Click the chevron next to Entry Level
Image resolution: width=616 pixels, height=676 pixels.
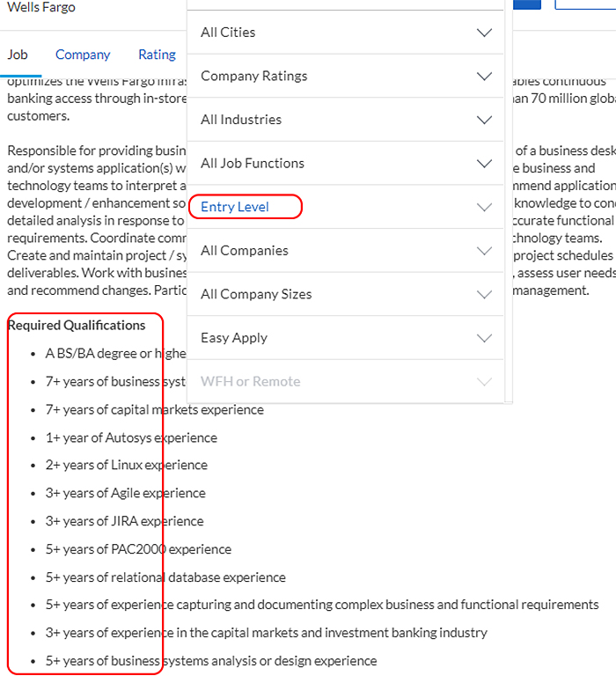[483, 208]
